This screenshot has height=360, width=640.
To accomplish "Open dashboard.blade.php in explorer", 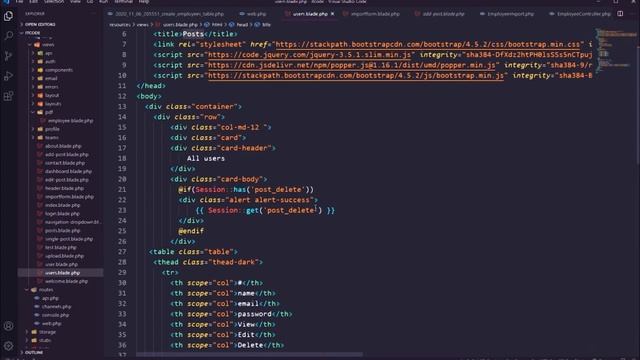I will click(x=68, y=171).
